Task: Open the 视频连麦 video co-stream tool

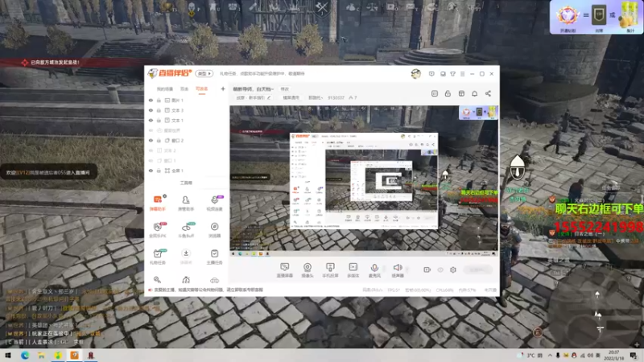Action: tap(214, 203)
